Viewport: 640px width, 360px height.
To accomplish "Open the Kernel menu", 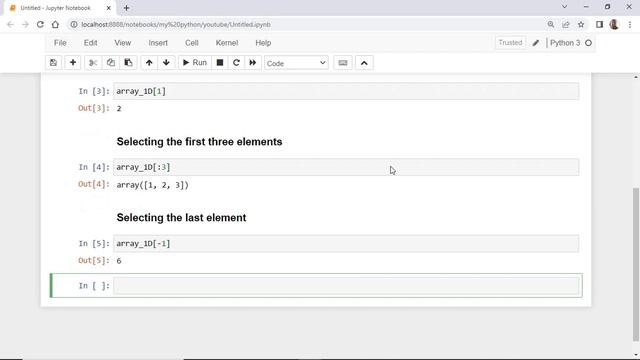I will 227,43.
